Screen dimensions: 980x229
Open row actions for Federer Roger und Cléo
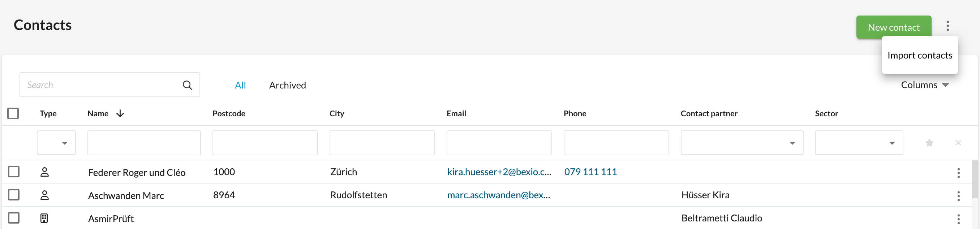click(958, 173)
